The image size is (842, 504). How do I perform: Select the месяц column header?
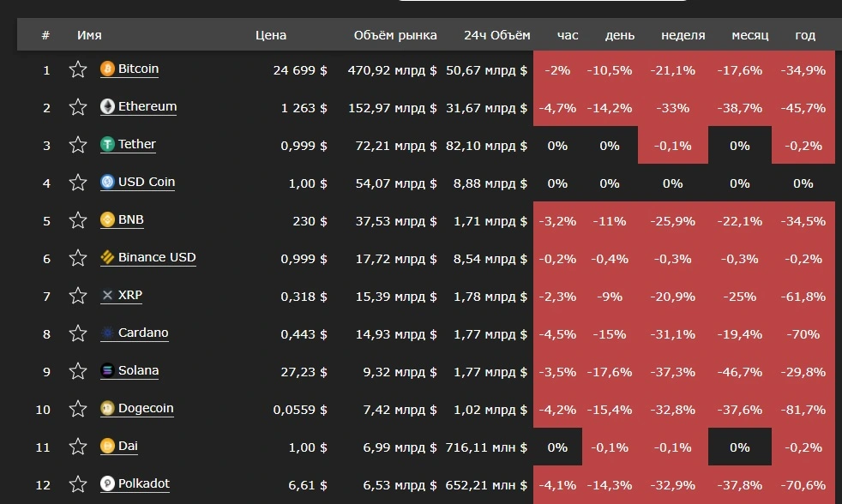(749, 35)
